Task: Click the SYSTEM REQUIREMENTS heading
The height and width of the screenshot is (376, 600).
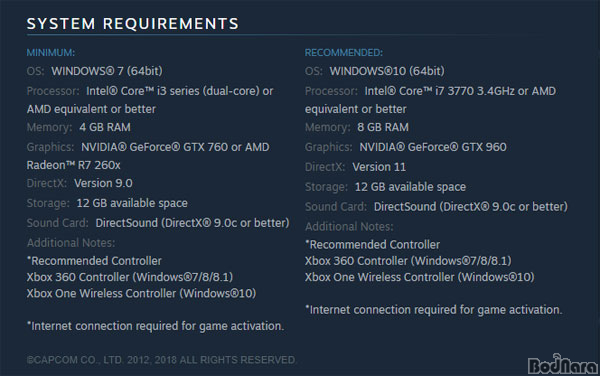Action: tap(133, 24)
